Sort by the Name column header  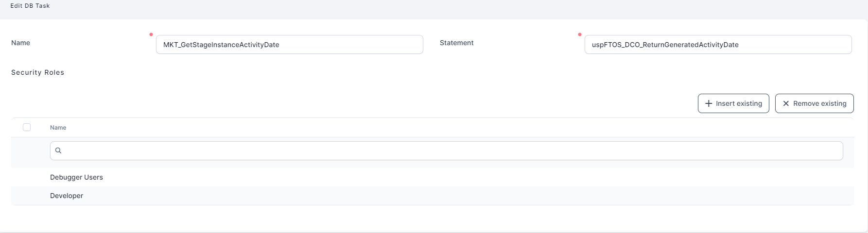(58, 128)
